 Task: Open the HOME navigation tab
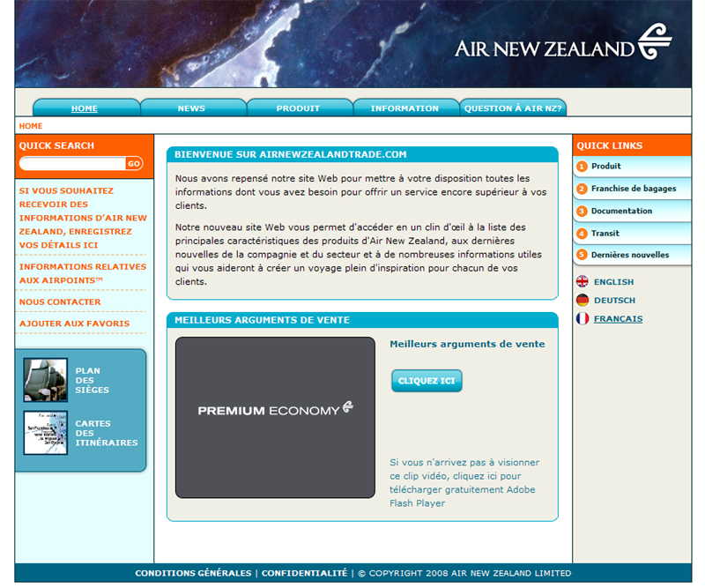[85, 108]
